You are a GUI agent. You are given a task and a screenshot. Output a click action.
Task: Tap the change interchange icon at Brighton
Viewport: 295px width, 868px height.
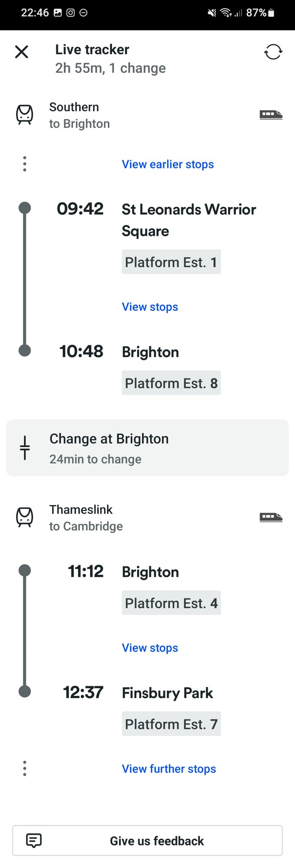pyautogui.click(x=25, y=448)
